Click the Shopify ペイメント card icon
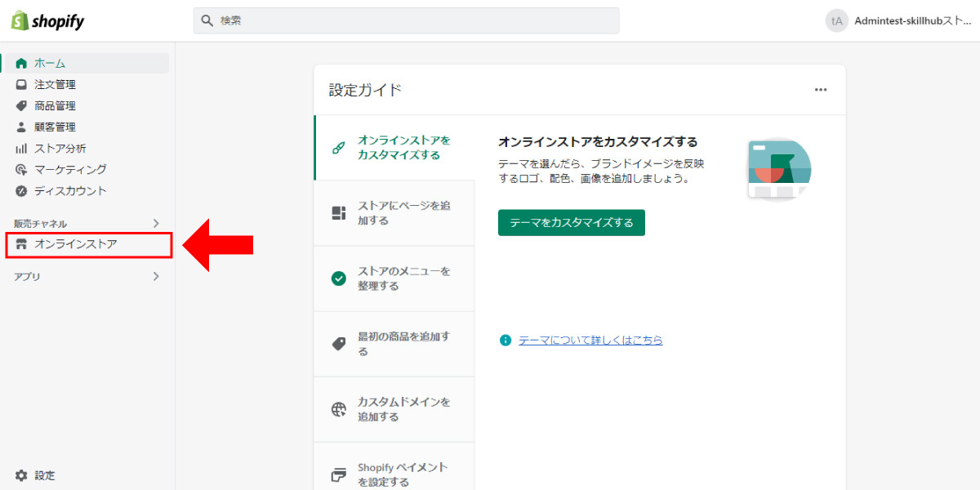 (x=338, y=474)
